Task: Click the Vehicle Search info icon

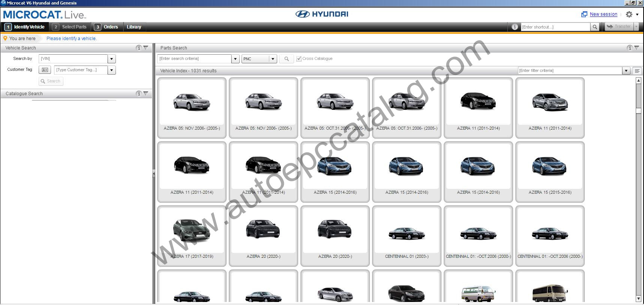Action: (x=139, y=48)
